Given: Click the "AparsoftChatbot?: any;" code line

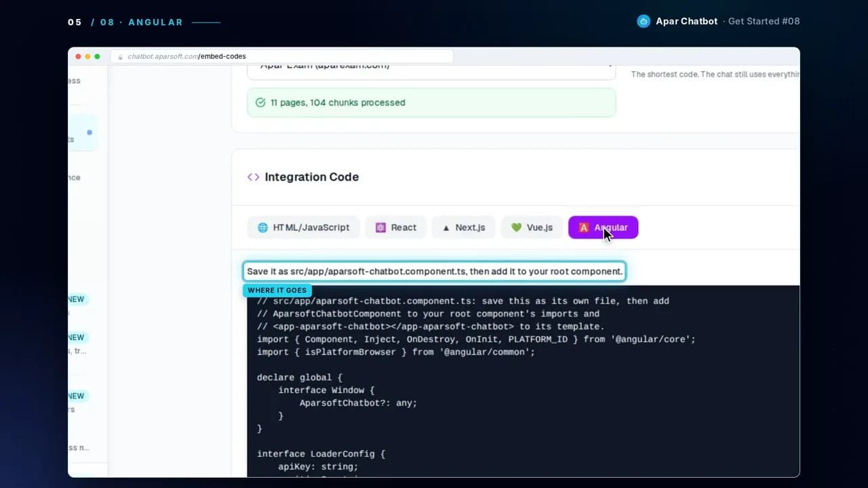Looking at the screenshot, I should 358,403.
